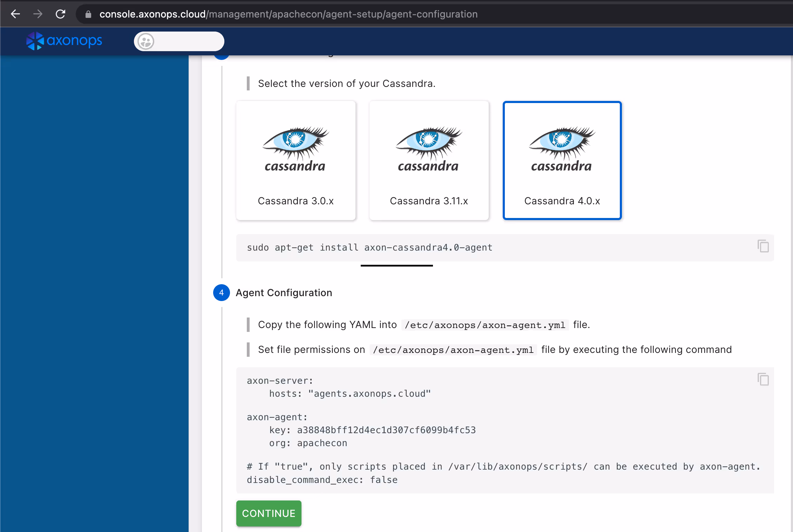Viewport: 793px width, 532px height.
Task: Focus the browser address bar URL
Action: [x=288, y=14]
